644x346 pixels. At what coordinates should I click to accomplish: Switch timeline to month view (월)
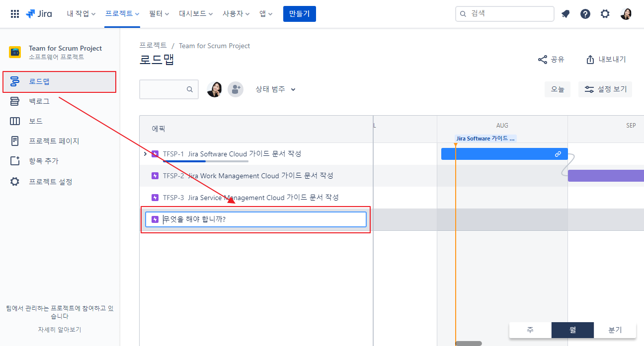572,330
